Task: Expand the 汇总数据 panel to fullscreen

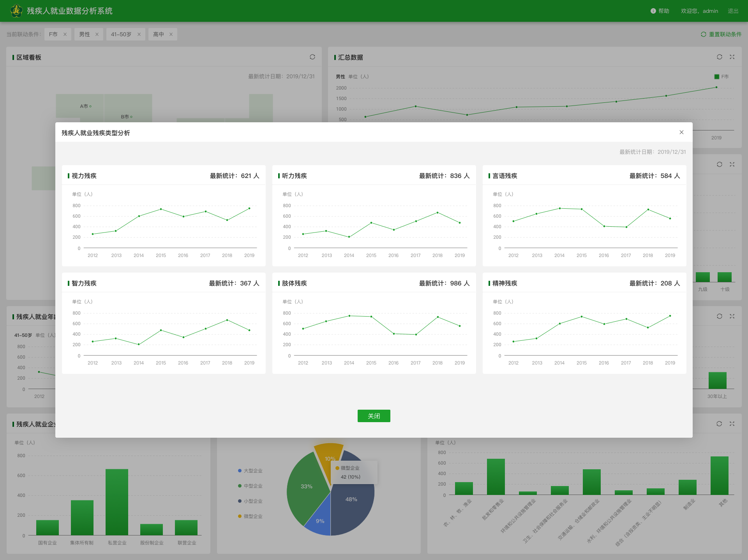Action: click(x=732, y=57)
